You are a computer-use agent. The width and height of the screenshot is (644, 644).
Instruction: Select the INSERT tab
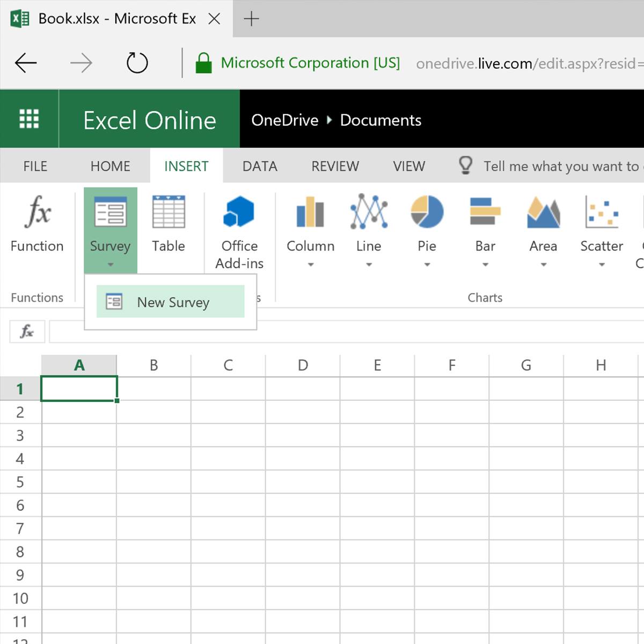pos(186,166)
